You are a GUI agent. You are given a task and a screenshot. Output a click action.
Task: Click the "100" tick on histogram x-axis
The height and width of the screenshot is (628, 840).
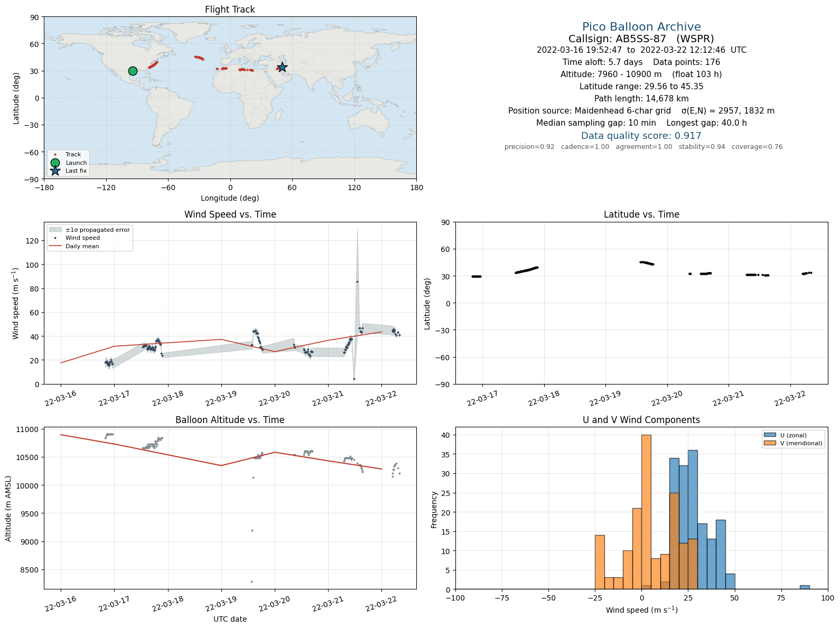point(828,598)
